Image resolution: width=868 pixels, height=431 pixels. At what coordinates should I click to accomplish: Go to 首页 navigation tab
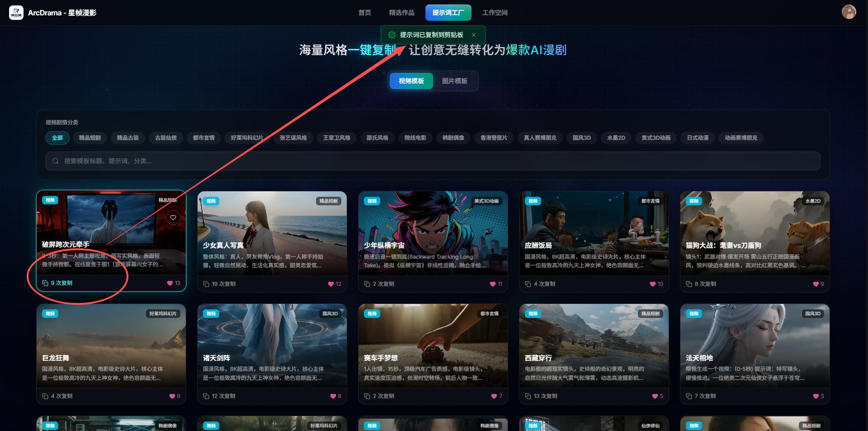tap(364, 13)
